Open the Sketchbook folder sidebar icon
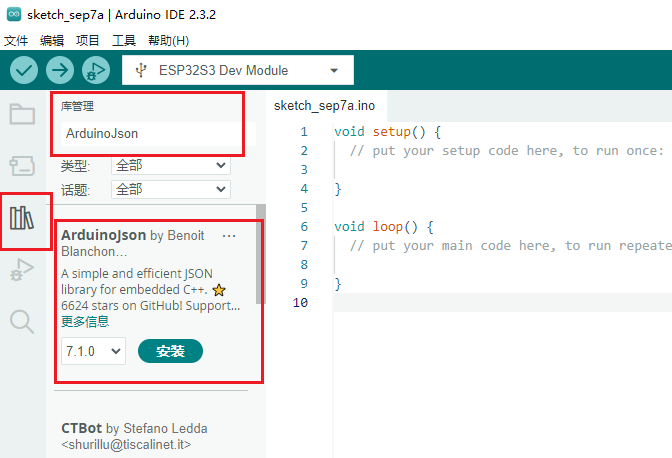672x458 pixels. coord(22,114)
